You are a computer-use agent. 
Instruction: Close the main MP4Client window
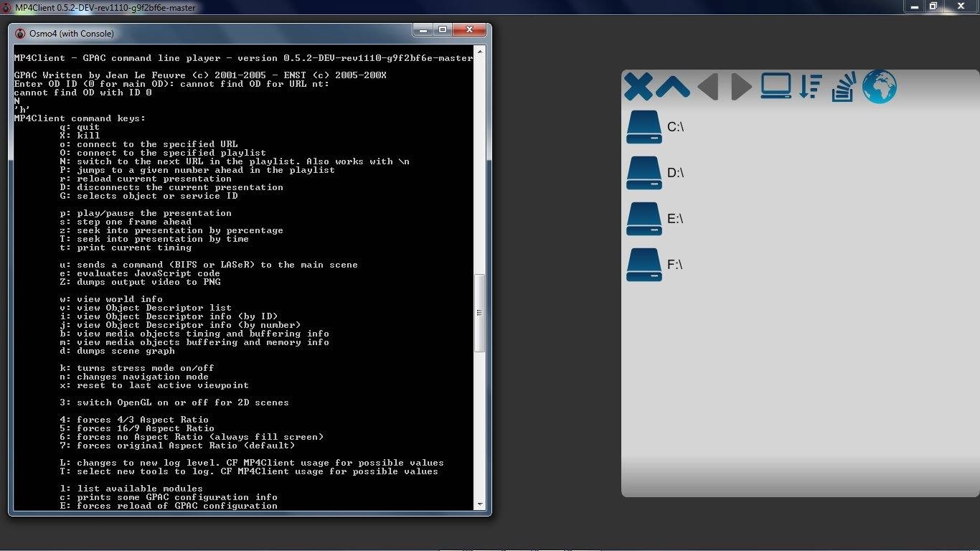pyautogui.click(x=961, y=6)
